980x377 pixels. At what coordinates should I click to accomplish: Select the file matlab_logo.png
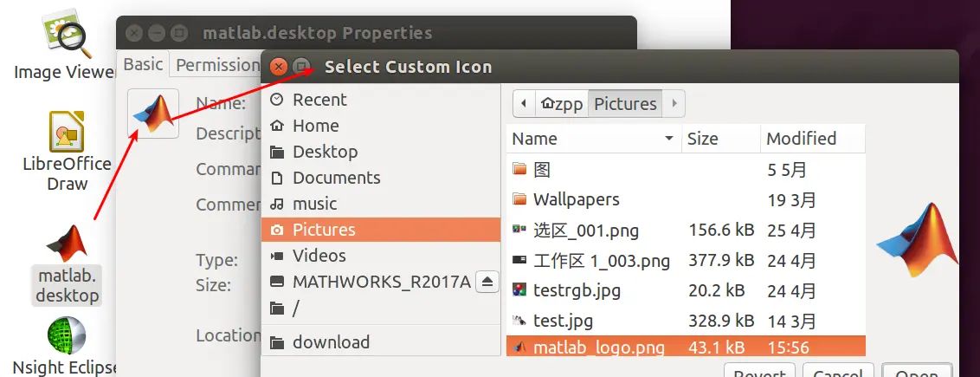686,347
